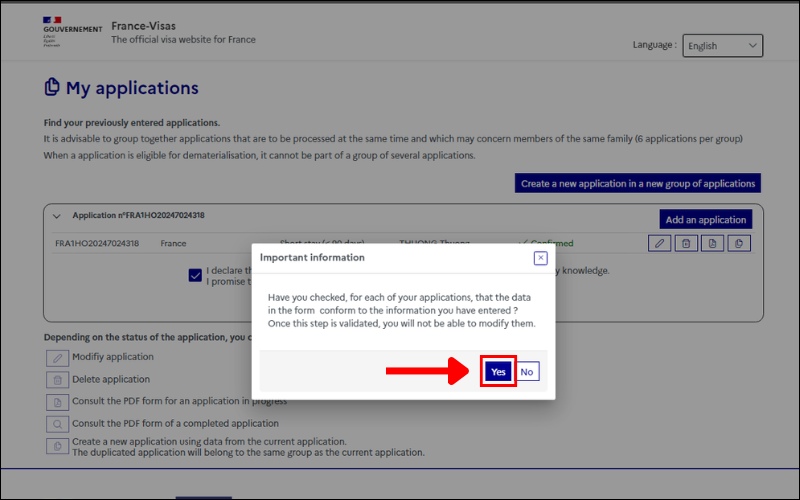Viewport: 800px width, 500px height.
Task: Click the trash delete icon in application row
Action: [x=685, y=243]
